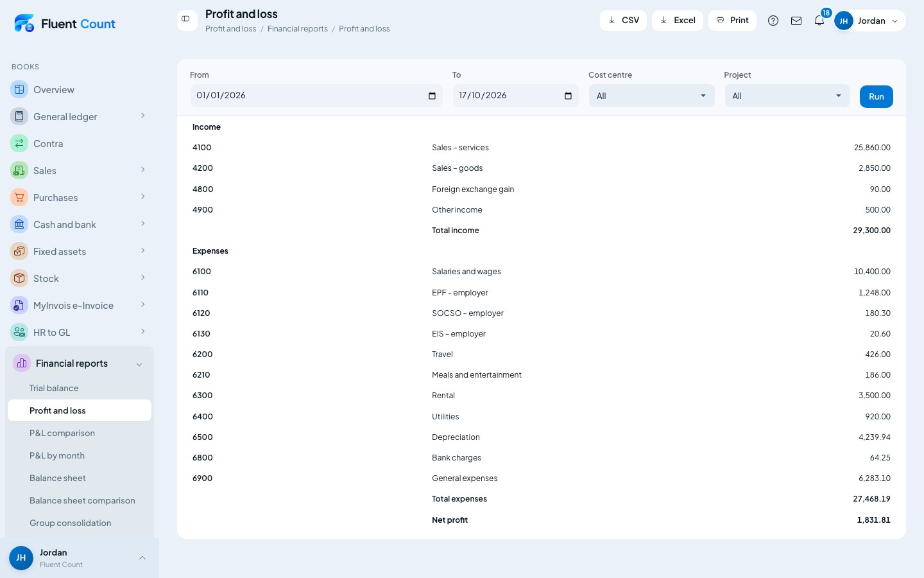Print the profit and loss report

(732, 20)
